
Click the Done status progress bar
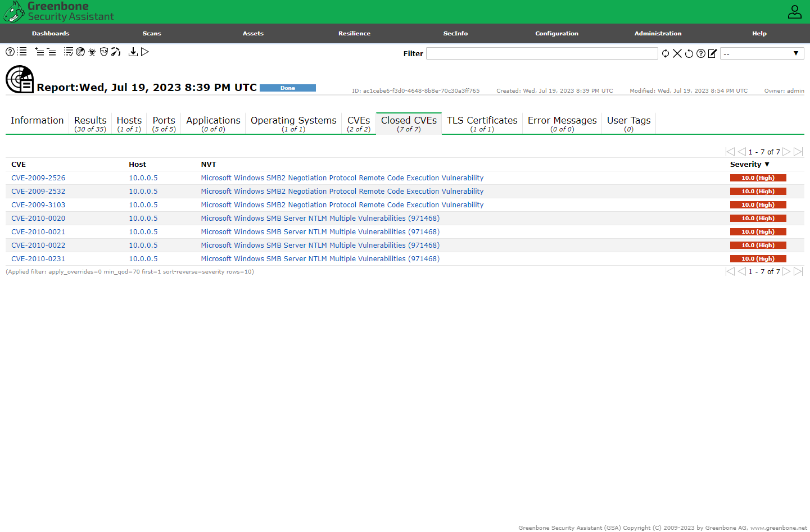[288, 88]
